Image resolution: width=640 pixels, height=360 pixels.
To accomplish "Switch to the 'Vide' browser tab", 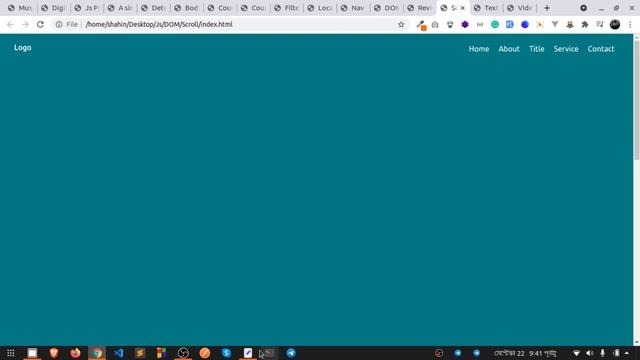I will (519, 8).
